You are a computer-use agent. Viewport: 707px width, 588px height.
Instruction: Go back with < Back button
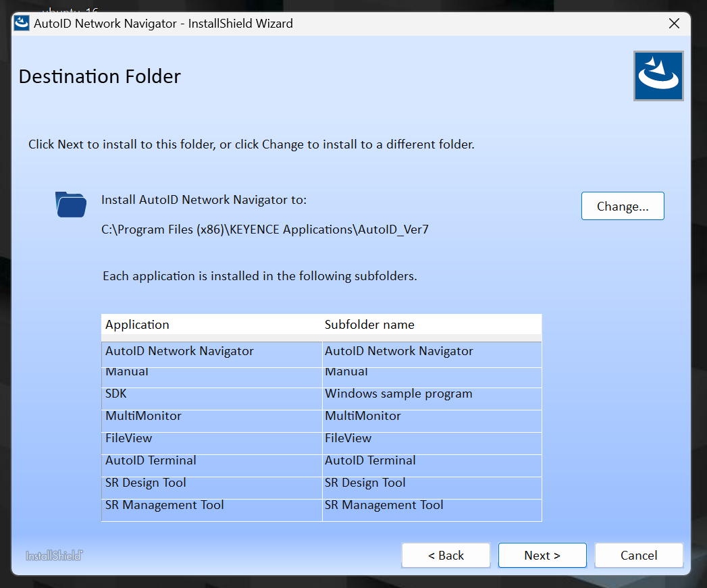pyautogui.click(x=446, y=555)
